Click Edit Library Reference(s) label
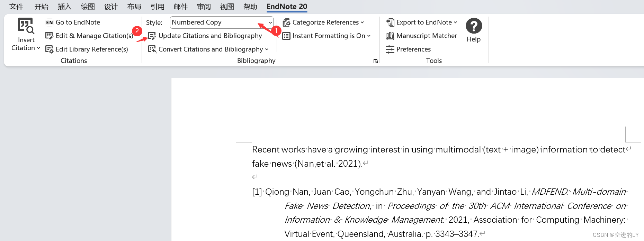The width and height of the screenshot is (644, 241). (x=92, y=49)
